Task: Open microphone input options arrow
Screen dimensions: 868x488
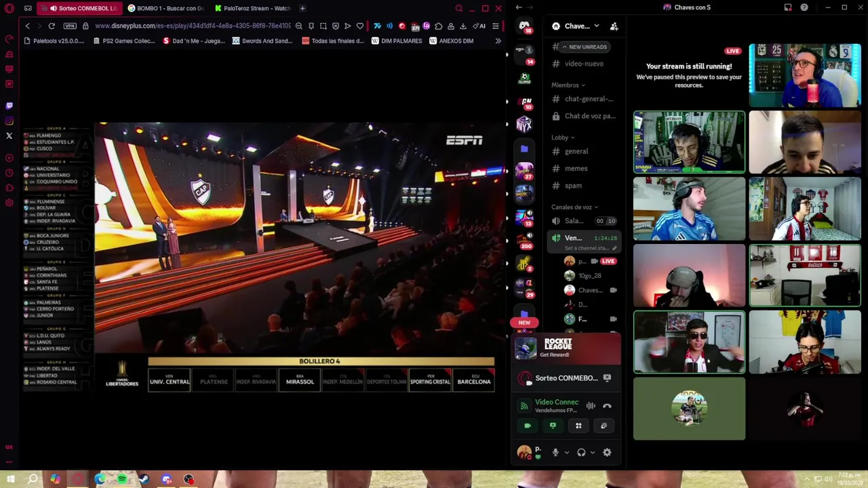Action: pos(567,452)
